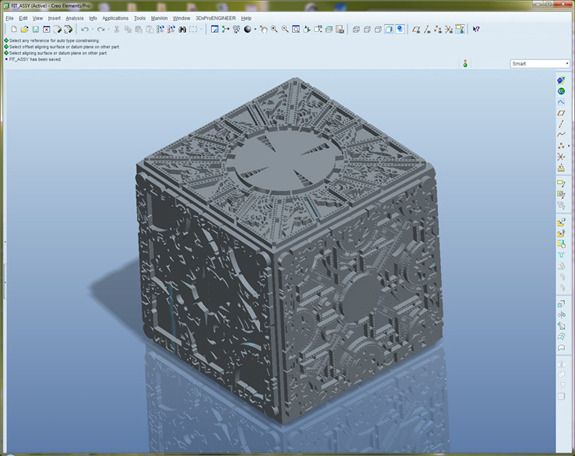Expand the Appearance Gallery dropdown arrow
Screen dimensions: 575x456
pyautogui.click(x=255, y=29)
